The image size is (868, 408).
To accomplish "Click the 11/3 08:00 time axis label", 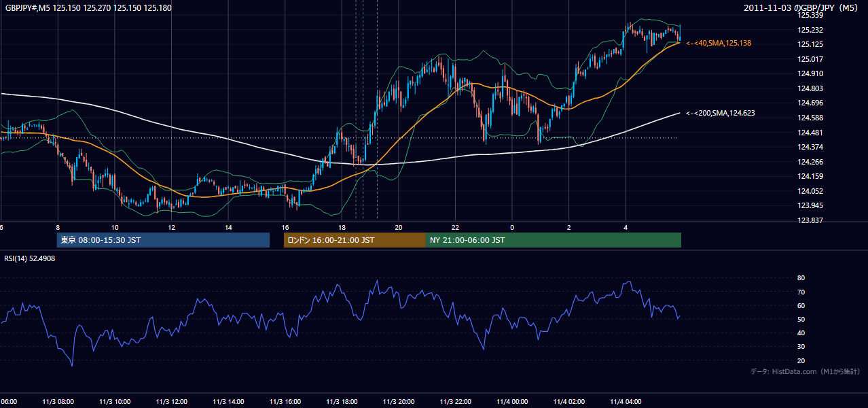I will tap(58, 402).
